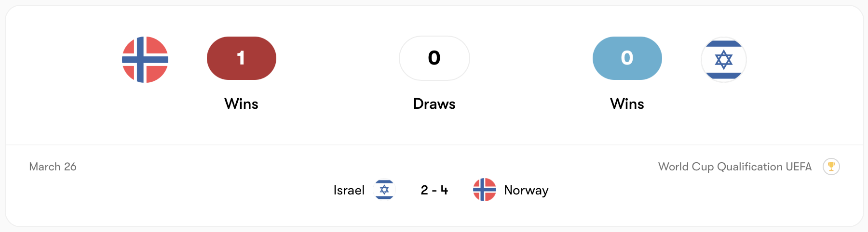Click the Draws label
This screenshot has width=868, height=232.
pyautogui.click(x=434, y=104)
